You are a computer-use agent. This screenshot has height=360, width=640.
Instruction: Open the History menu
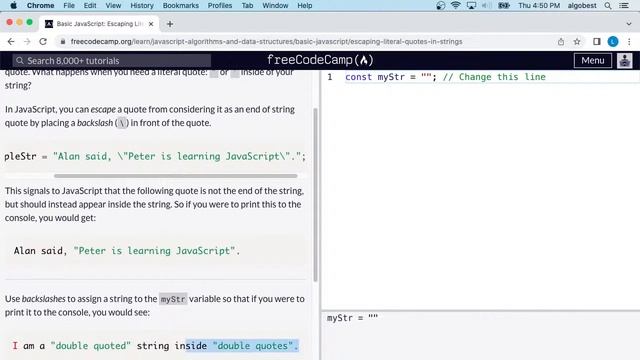142,5
